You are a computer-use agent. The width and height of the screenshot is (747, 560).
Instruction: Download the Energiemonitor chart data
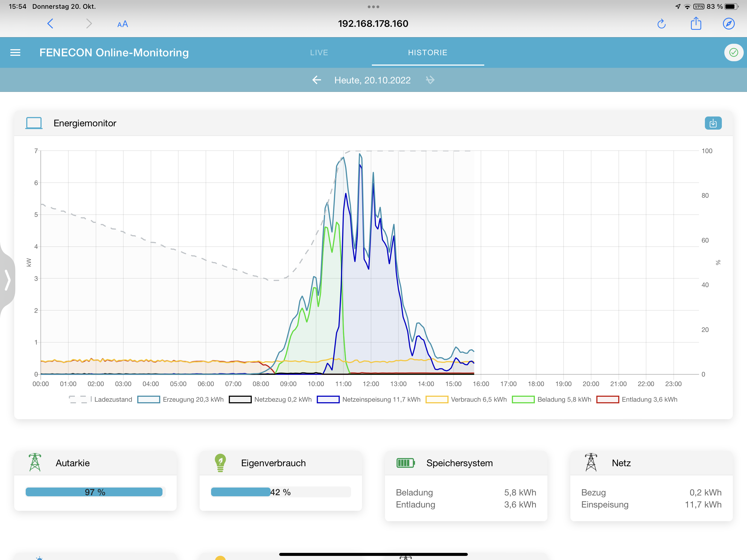click(713, 123)
